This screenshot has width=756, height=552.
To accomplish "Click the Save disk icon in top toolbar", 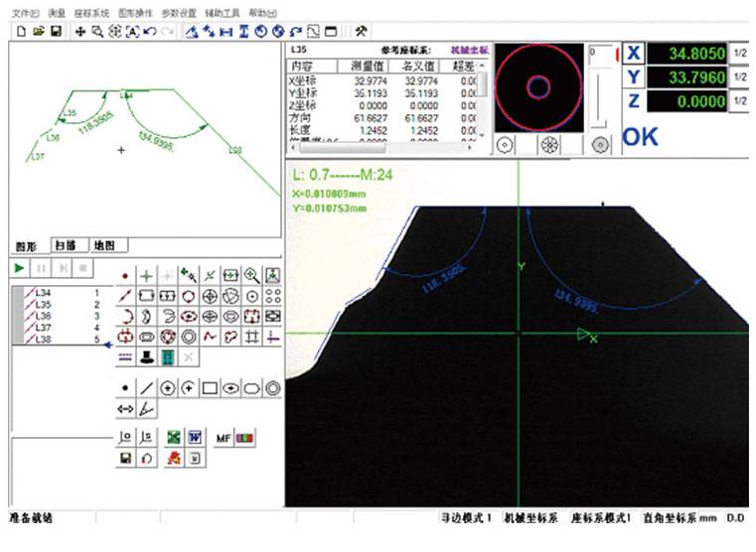I will [x=56, y=32].
